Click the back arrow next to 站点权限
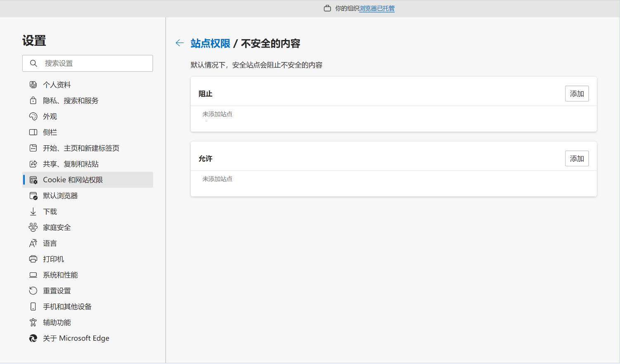The width and height of the screenshot is (620, 364). click(x=180, y=43)
